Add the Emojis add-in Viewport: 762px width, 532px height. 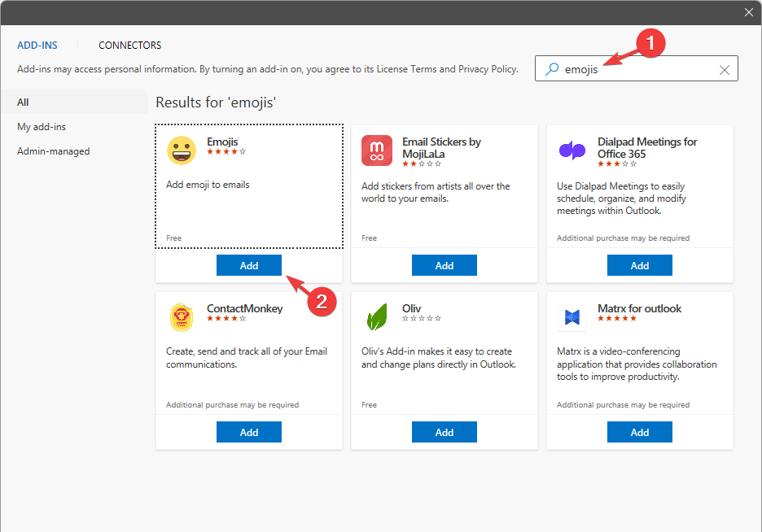click(x=249, y=265)
